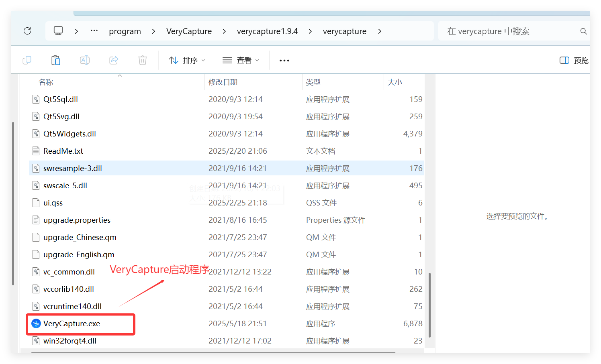601x364 pixels.
Task: Click the swresample-3.dll file icon
Action: coord(36,168)
